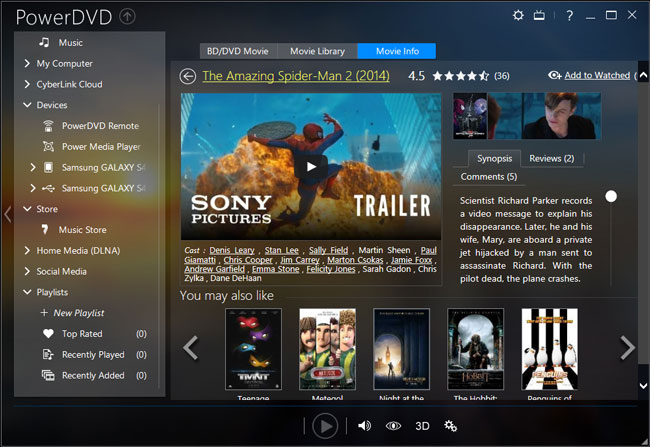Show previous recommended movies arrow
The height and width of the screenshot is (447, 650).
tap(191, 348)
